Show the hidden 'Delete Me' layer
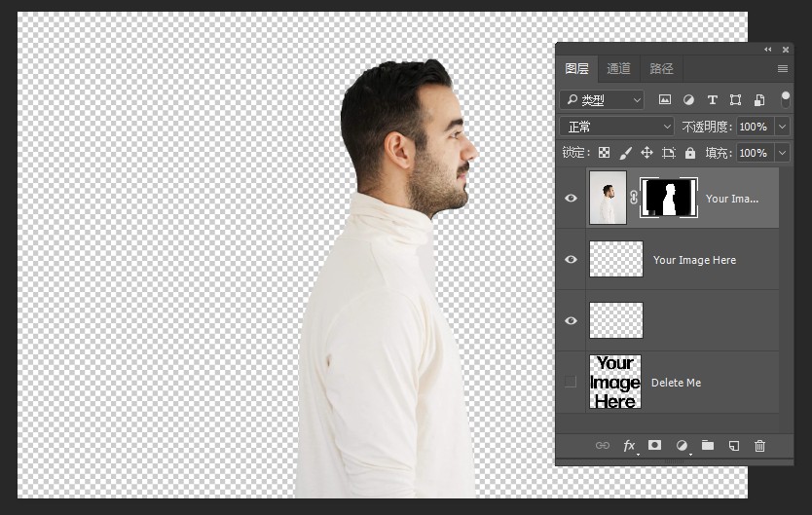812x515 pixels. point(572,382)
